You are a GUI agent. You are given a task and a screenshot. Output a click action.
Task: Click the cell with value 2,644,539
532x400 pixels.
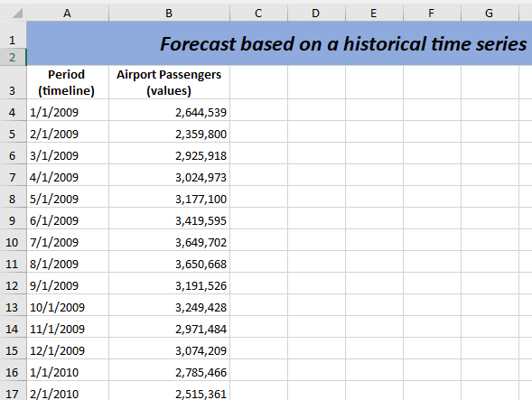coord(169,110)
